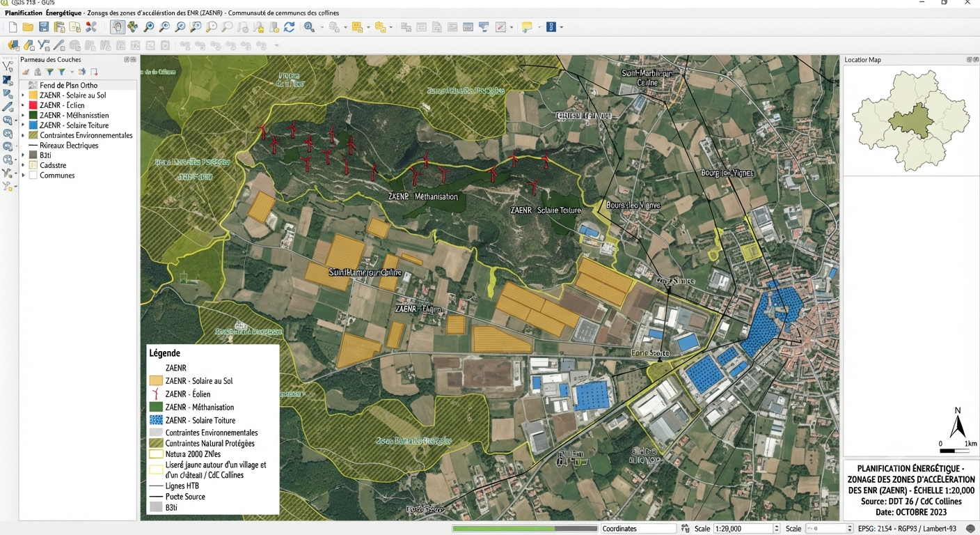Open the attribute table toolbar icon
The width and height of the screenshot is (980, 535).
click(468, 27)
